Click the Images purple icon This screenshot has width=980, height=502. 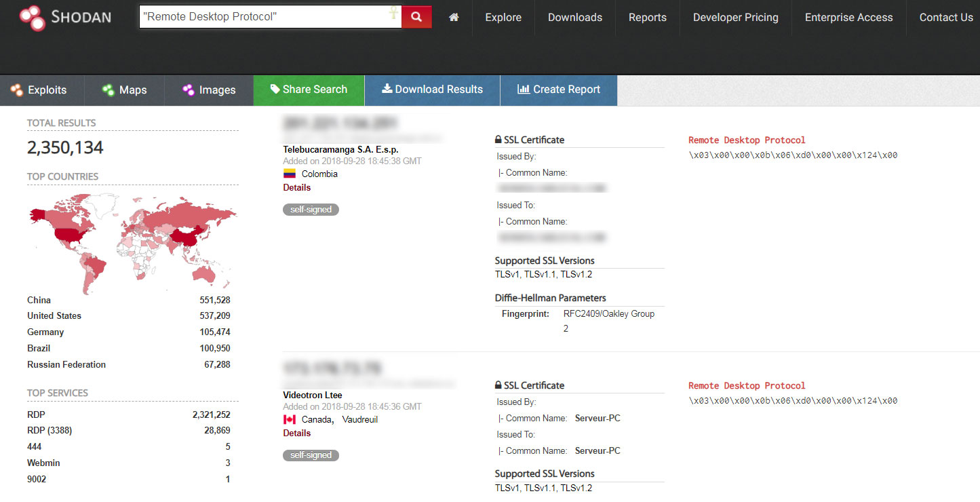[189, 90]
